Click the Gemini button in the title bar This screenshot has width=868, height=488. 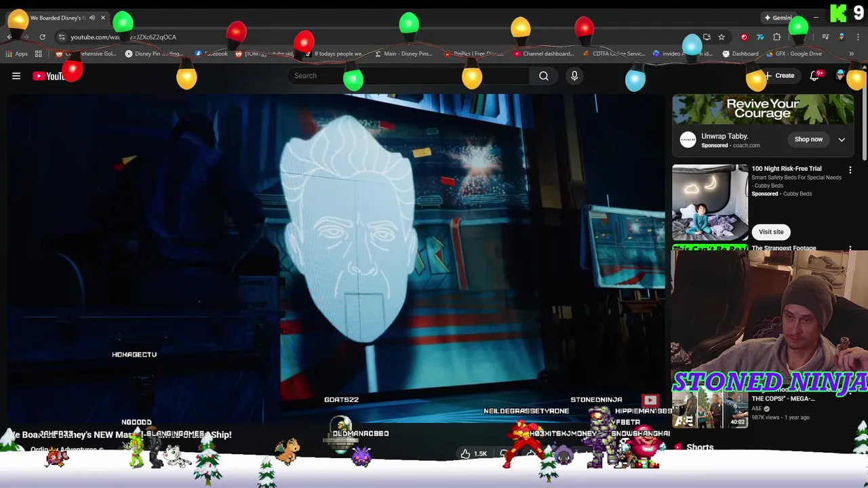(778, 18)
